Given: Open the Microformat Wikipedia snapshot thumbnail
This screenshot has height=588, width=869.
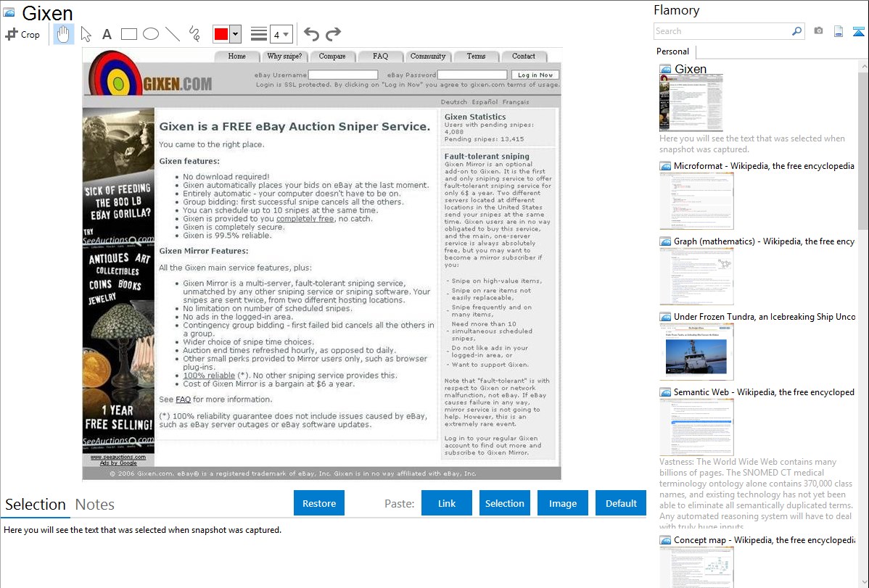Looking at the screenshot, I should pos(696,201).
